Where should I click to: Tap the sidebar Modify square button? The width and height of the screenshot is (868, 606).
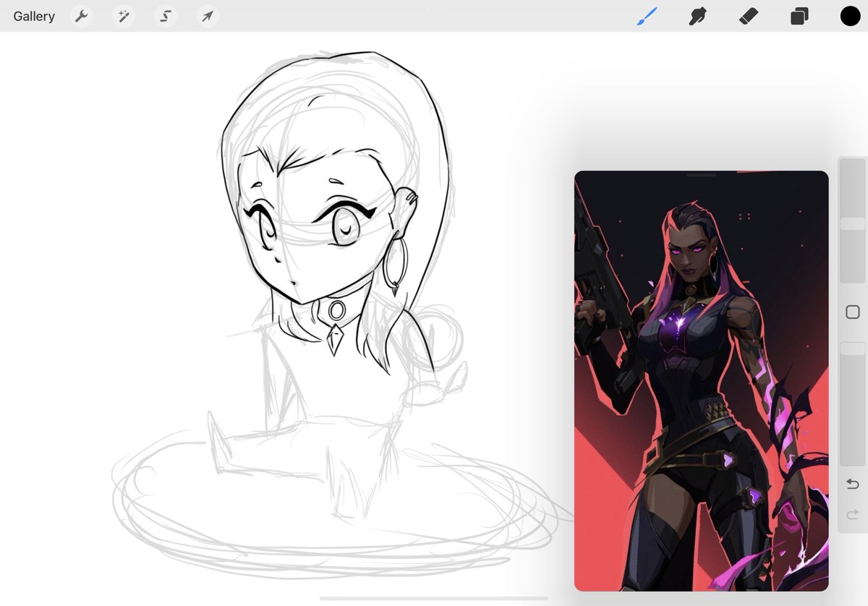point(852,312)
